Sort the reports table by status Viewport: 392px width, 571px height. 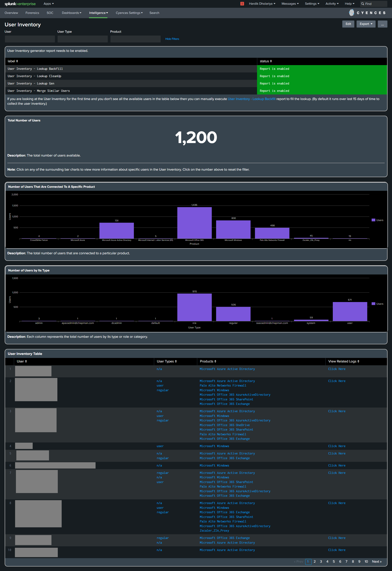tap(266, 61)
